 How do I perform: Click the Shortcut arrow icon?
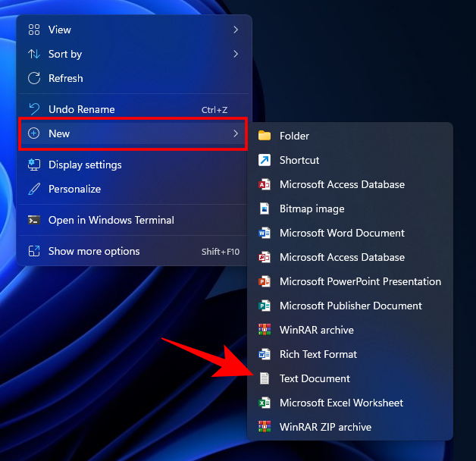point(265,160)
